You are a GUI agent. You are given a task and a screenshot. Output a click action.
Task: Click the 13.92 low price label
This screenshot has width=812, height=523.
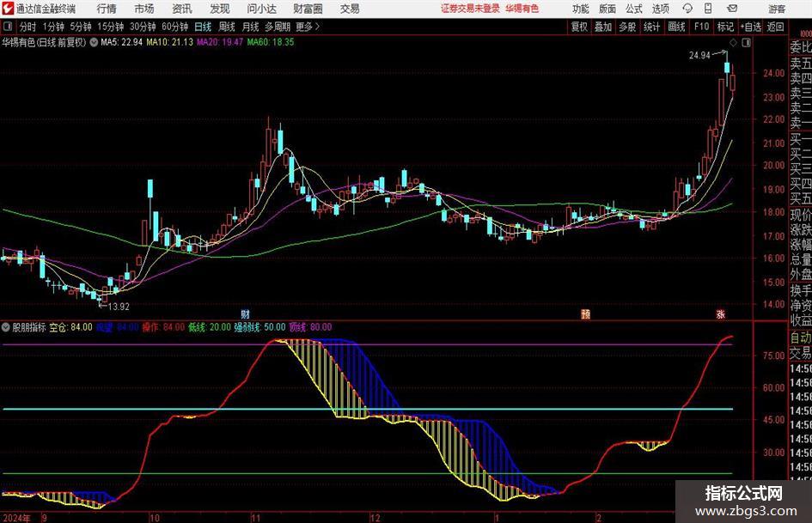point(119,307)
